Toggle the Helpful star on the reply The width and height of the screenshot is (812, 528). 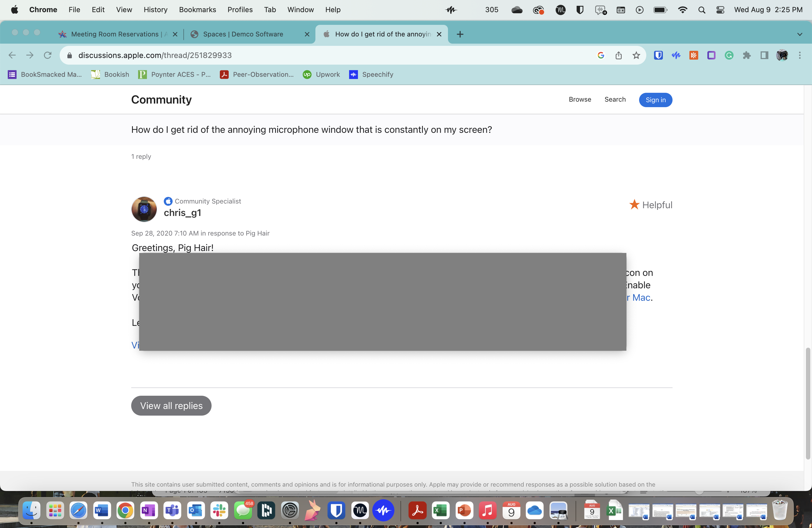[x=634, y=205]
